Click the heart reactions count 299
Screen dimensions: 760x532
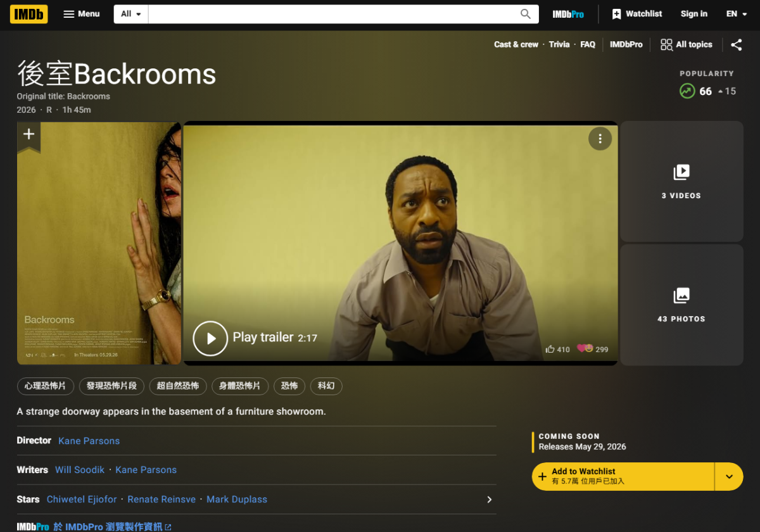click(x=593, y=349)
